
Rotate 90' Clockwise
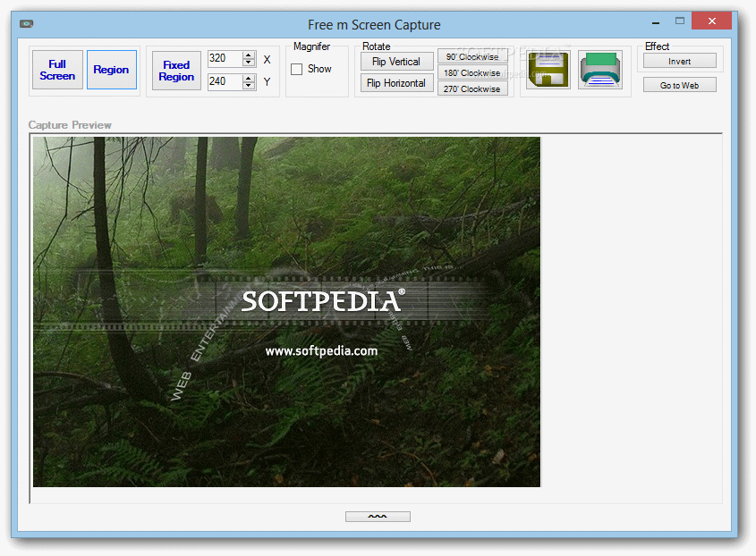coord(472,56)
